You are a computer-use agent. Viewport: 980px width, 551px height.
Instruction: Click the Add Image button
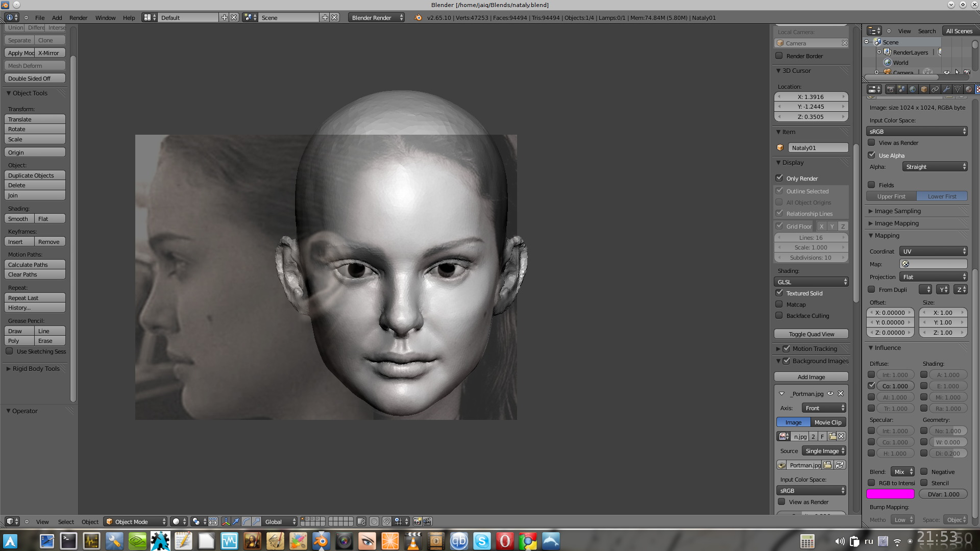coord(811,377)
